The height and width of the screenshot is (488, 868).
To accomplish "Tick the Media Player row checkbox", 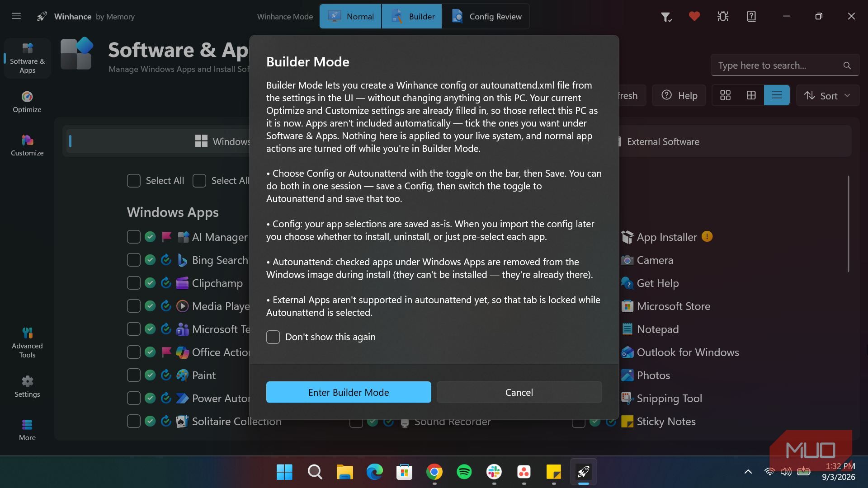I will [x=134, y=306].
